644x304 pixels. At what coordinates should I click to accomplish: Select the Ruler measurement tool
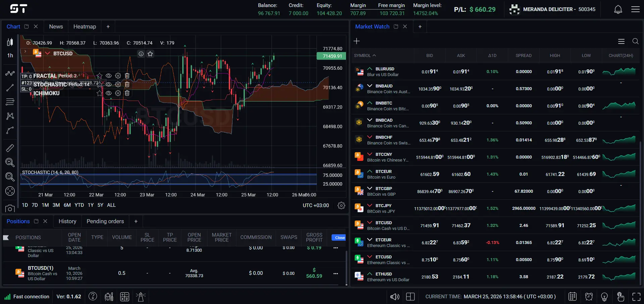pyautogui.click(x=10, y=147)
